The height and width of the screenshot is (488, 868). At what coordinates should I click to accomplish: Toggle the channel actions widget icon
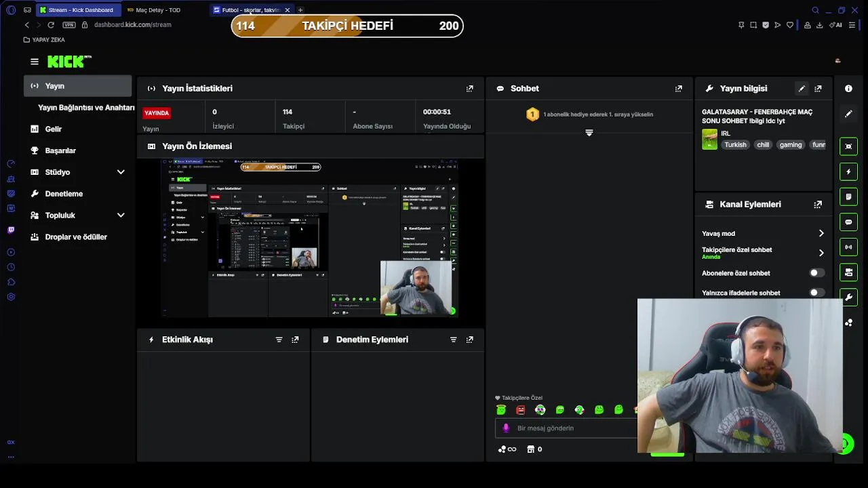(848, 272)
